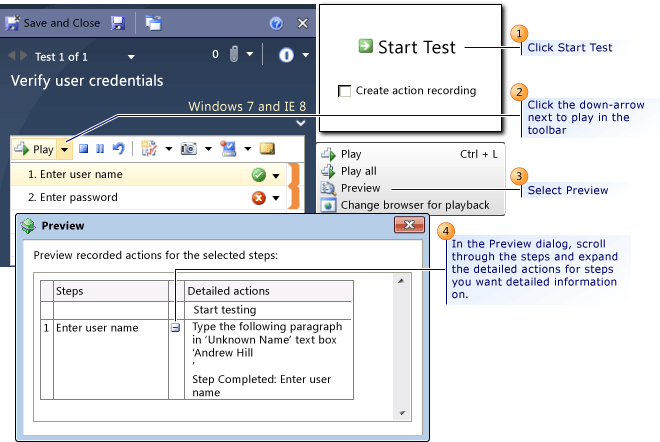Image resolution: width=660 pixels, height=442 pixels.
Task: Select Preview from the Play menu
Action: [360, 188]
